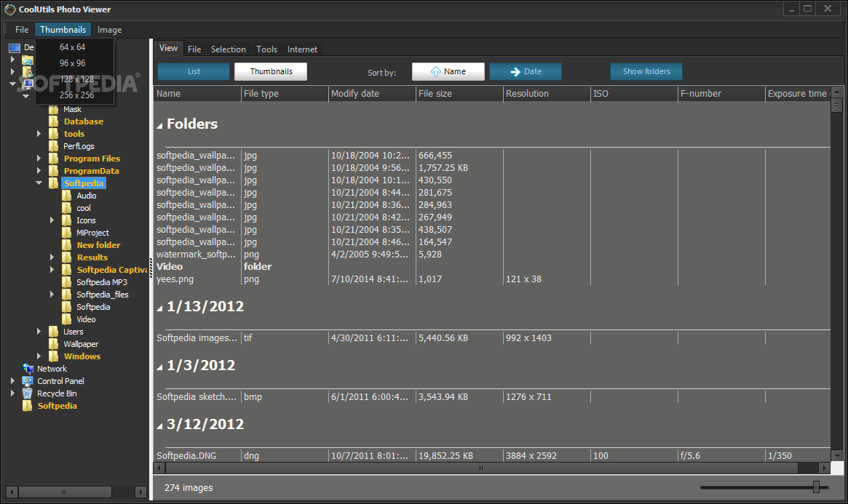The image size is (848, 504).
Task: Select the cool folder in tree
Action: pos(83,208)
